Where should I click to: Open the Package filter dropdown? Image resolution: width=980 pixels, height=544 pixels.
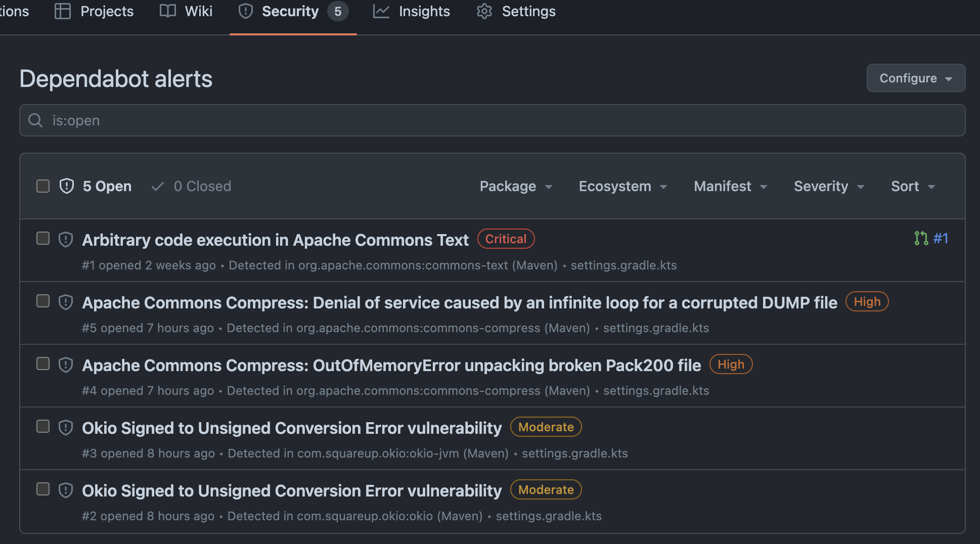[516, 186]
